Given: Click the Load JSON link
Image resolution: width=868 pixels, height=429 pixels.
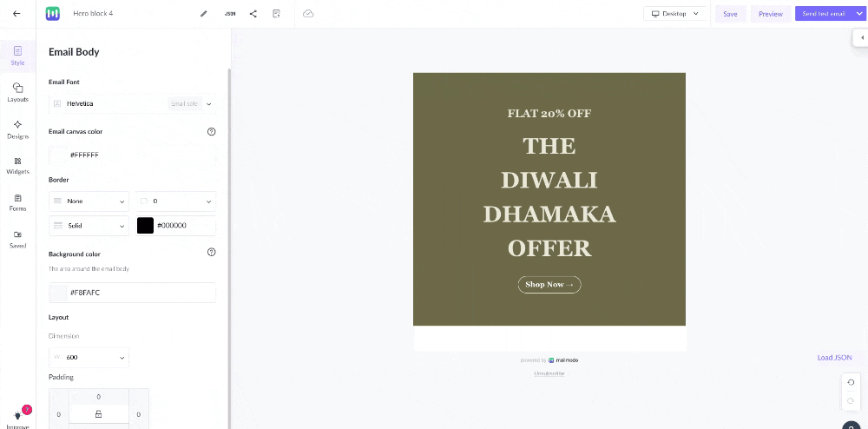Looking at the screenshot, I should [x=834, y=358].
